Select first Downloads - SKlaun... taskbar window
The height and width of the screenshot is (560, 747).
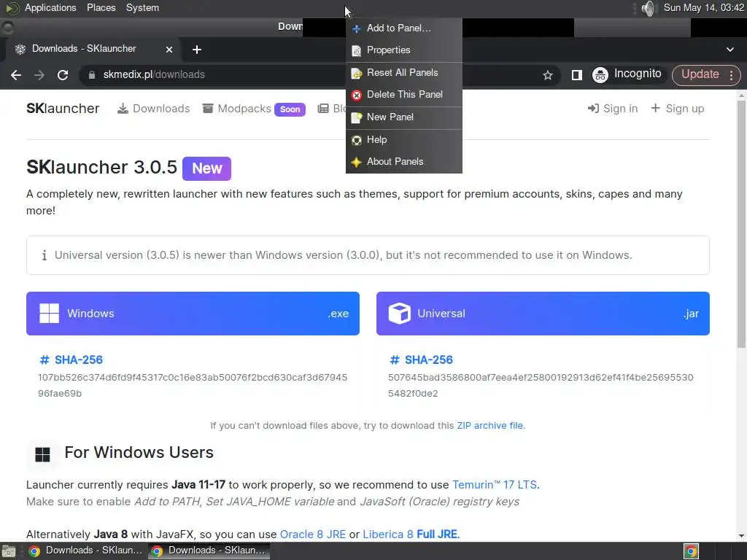click(86, 551)
